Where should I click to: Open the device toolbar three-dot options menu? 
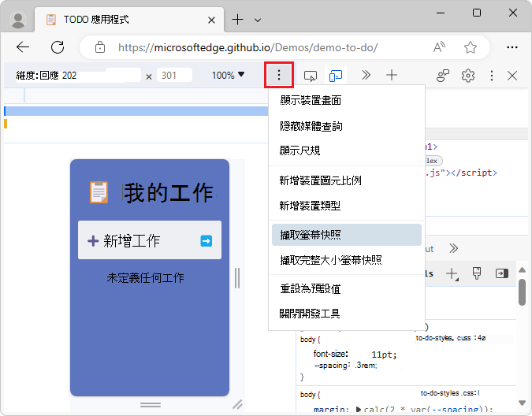pyautogui.click(x=279, y=75)
